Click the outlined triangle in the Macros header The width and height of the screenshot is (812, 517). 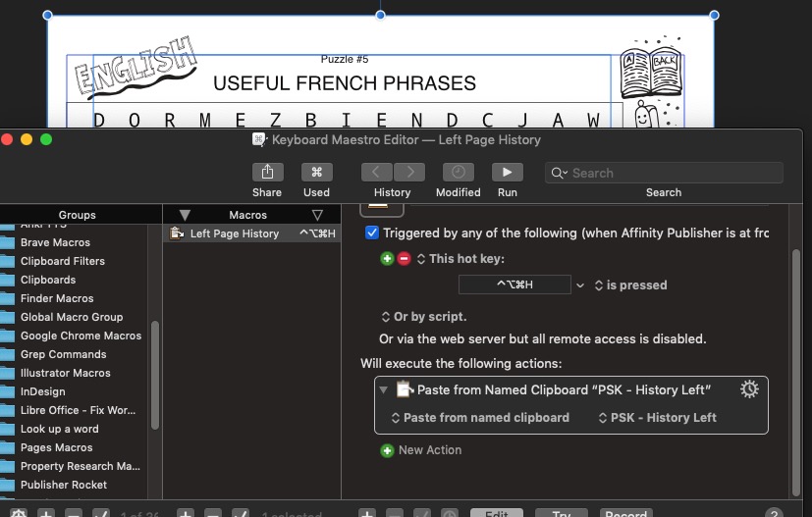coord(317,215)
